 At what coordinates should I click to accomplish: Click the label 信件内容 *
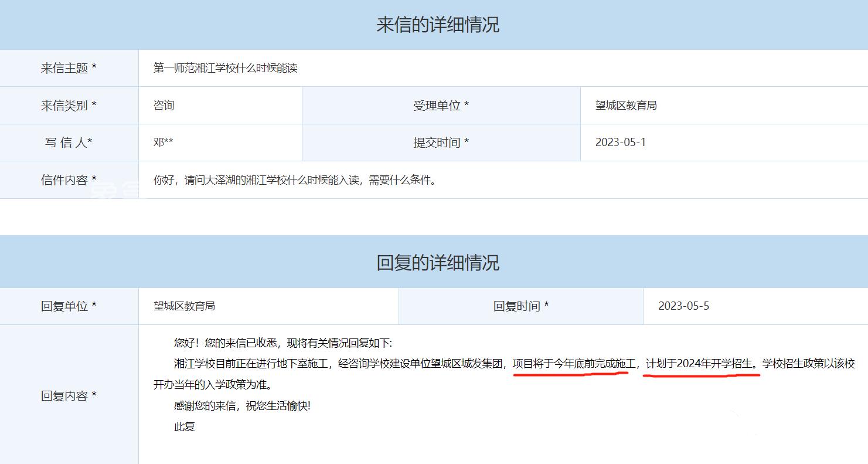click(69, 179)
